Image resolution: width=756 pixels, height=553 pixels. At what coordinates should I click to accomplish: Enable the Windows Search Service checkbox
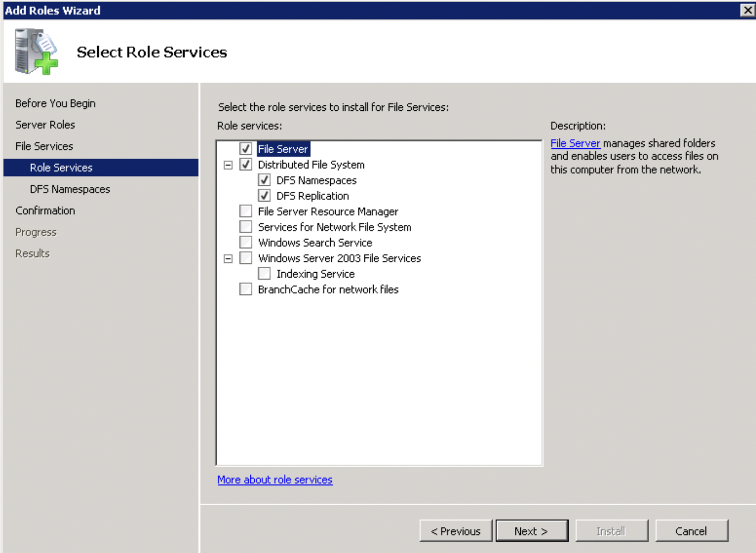coord(245,242)
